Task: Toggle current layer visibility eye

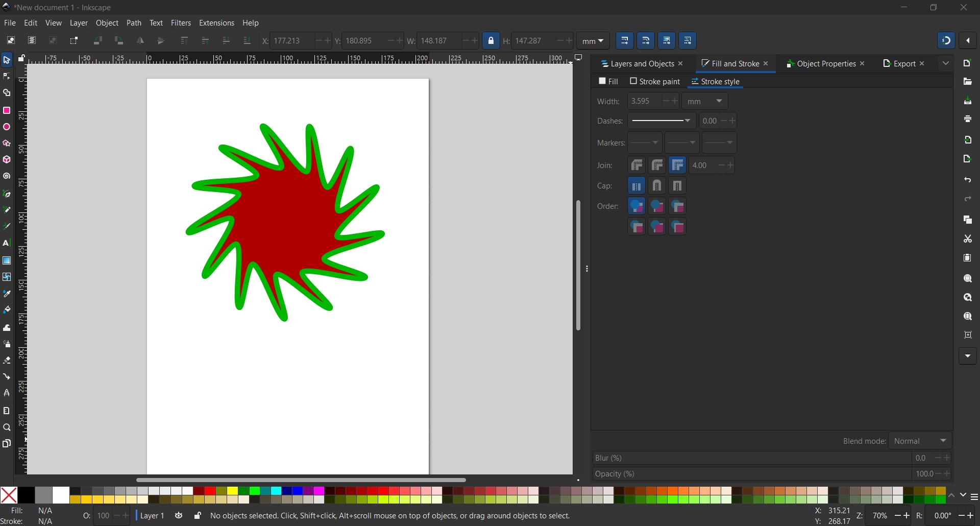Action: pyautogui.click(x=179, y=516)
